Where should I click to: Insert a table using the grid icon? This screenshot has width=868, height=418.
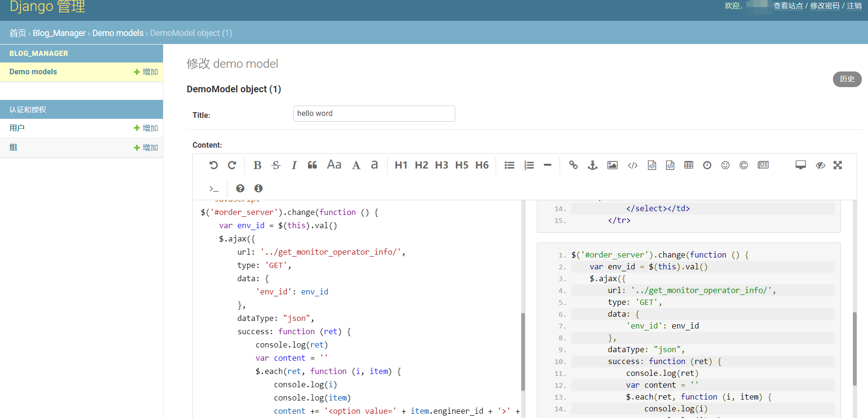688,165
